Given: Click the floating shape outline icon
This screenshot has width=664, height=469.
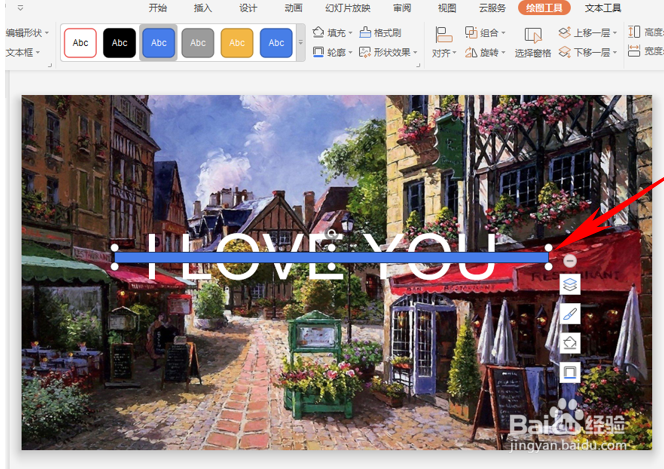Looking at the screenshot, I should tap(570, 372).
